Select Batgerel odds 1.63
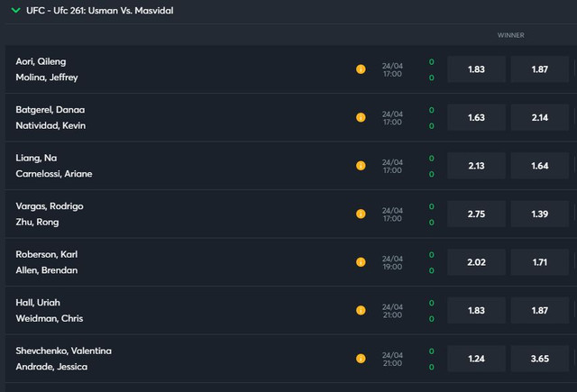This screenshot has height=392, width=577. pos(476,117)
